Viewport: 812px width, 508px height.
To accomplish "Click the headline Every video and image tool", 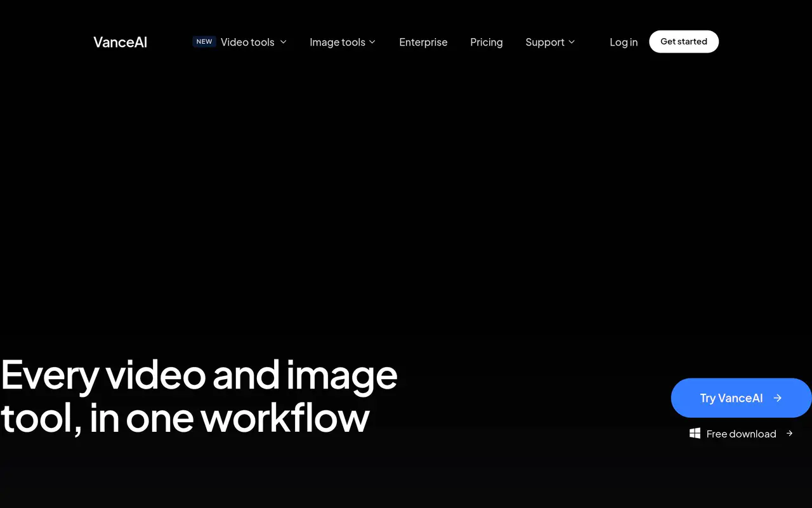I will pos(199,396).
